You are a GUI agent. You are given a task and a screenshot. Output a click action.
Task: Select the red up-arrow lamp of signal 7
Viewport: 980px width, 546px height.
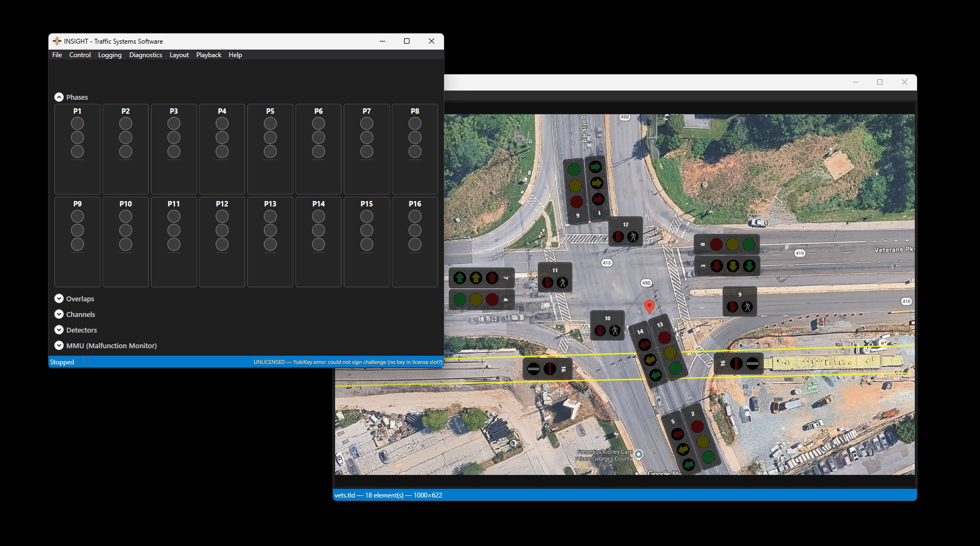point(492,278)
